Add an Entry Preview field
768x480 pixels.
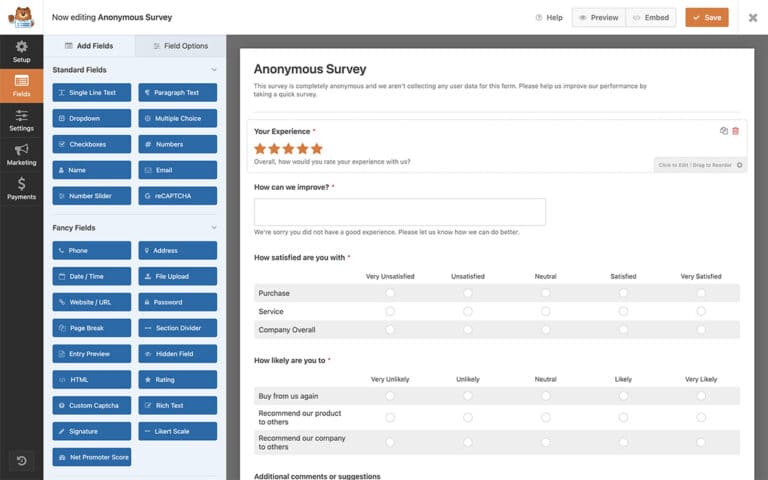[92, 354]
